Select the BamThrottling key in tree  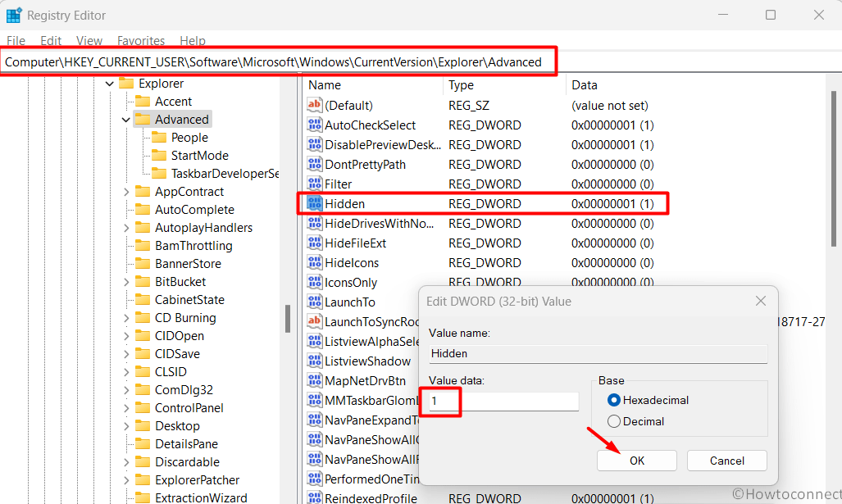(x=193, y=246)
